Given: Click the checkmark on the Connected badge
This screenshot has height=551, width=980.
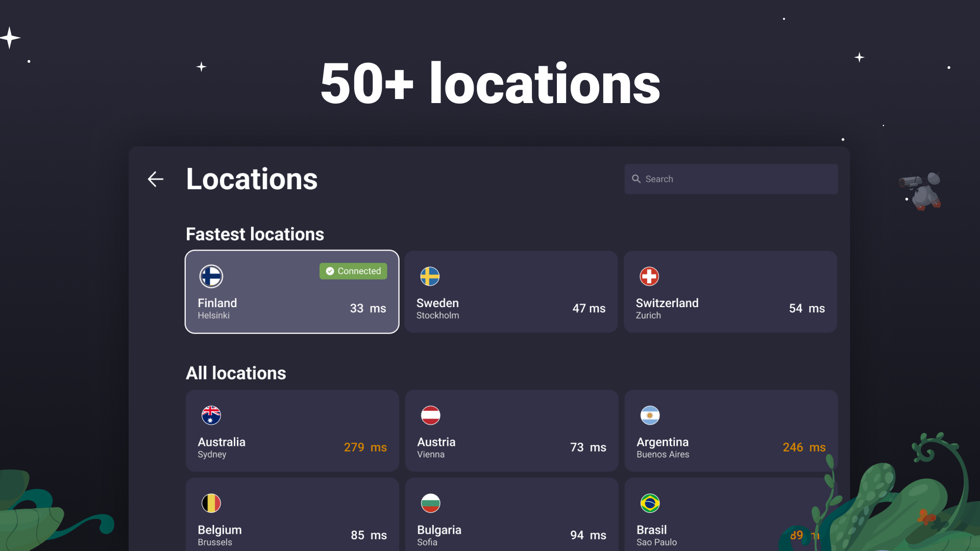Looking at the screenshot, I should (330, 271).
